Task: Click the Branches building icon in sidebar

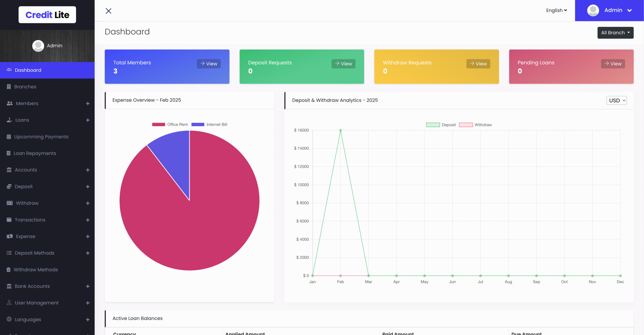Action: pos(9,87)
